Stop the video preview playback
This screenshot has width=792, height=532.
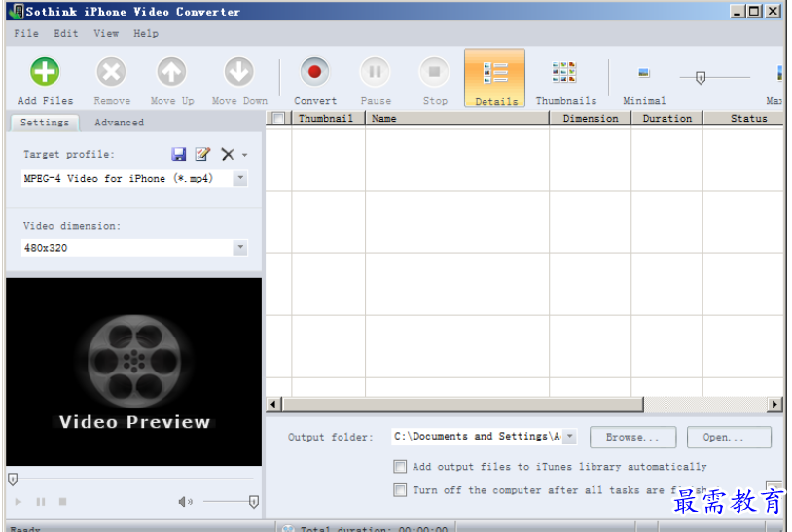click(62, 501)
